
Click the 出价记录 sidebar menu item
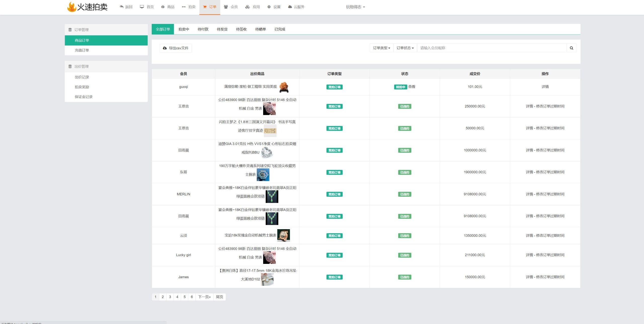click(82, 77)
